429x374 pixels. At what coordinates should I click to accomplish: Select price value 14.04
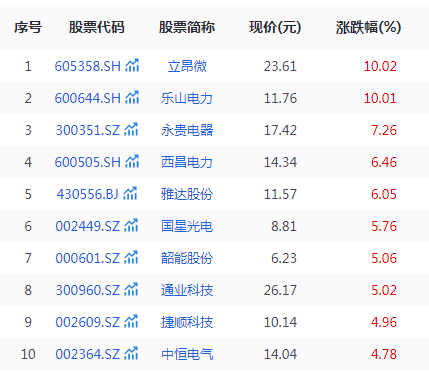280,354
